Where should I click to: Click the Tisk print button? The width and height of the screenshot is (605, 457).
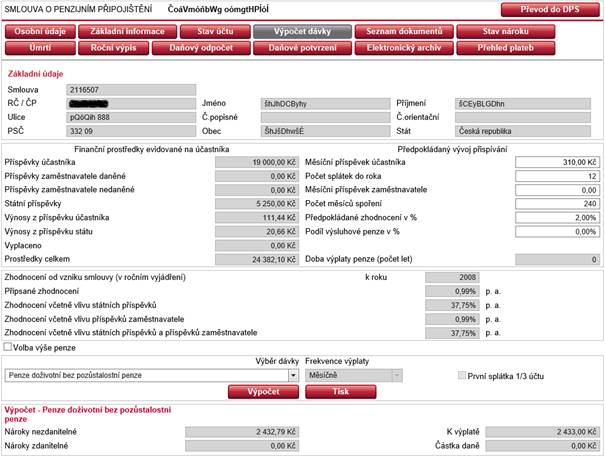tap(340, 391)
